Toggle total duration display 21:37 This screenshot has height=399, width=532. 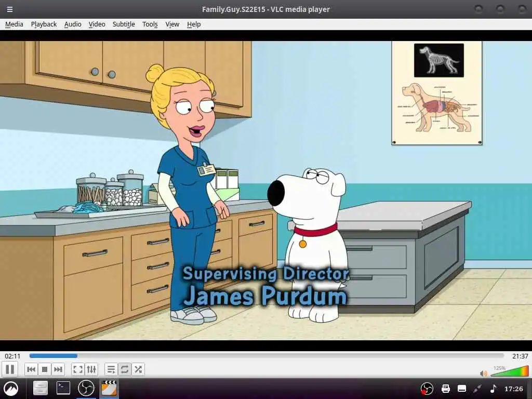pyautogui.click(x=520, y=356)
